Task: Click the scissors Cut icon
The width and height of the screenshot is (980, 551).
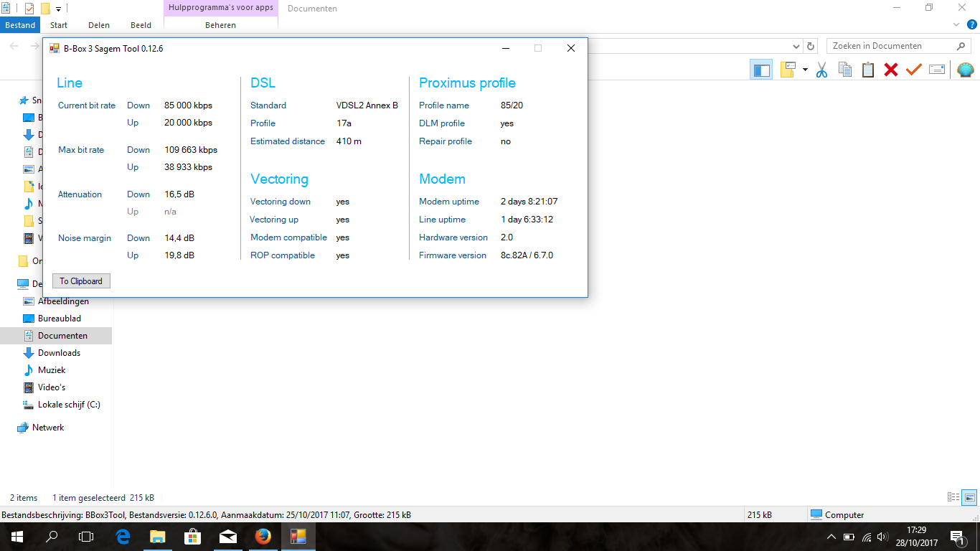Action: tap(822, 70)
